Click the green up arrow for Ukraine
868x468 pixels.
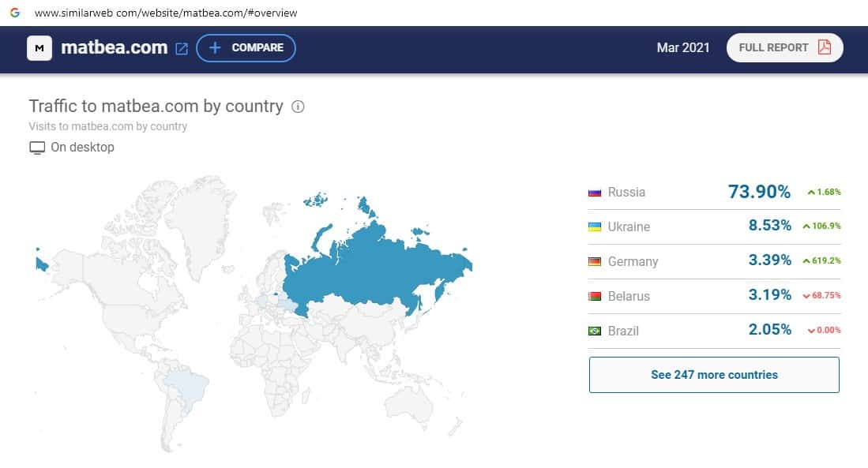click(806, 227)
